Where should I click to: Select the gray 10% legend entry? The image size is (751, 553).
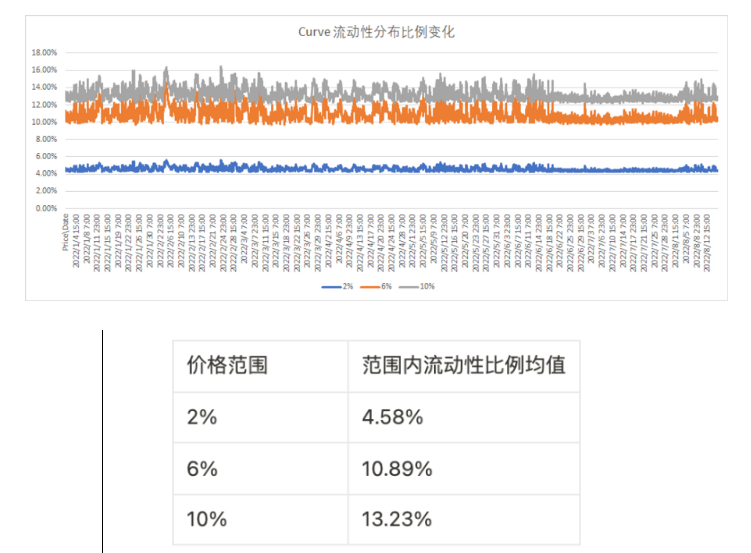[x=417, y=286]
